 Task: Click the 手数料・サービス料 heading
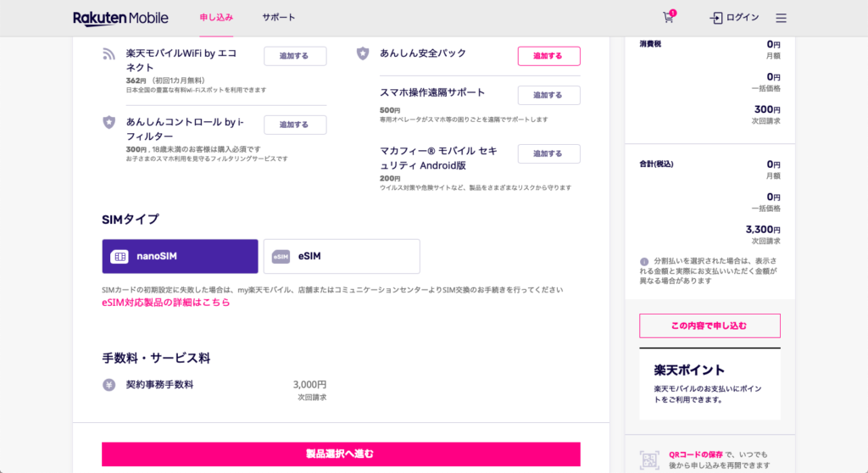click(156, 359)
